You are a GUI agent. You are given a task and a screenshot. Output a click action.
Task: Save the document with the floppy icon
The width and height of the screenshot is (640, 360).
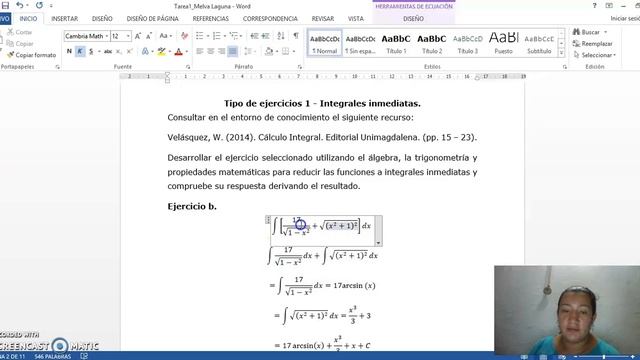pos(5,5)
